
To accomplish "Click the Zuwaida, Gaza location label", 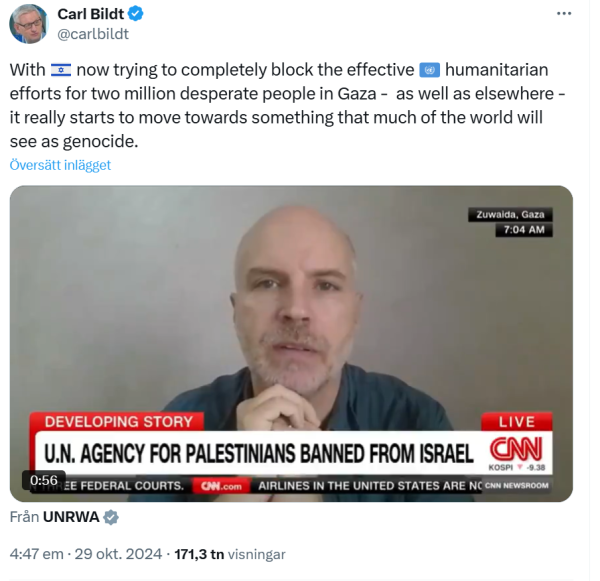I will [510, 214].
